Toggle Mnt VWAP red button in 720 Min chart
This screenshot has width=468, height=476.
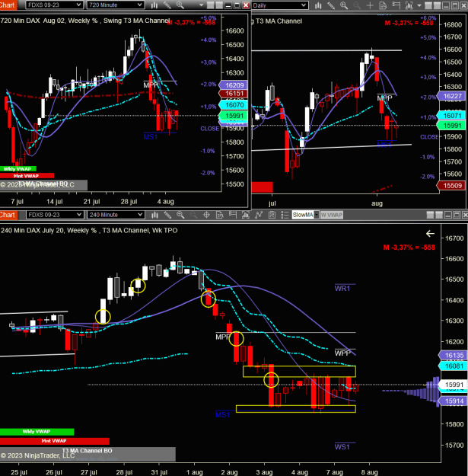tap(27, 176)
